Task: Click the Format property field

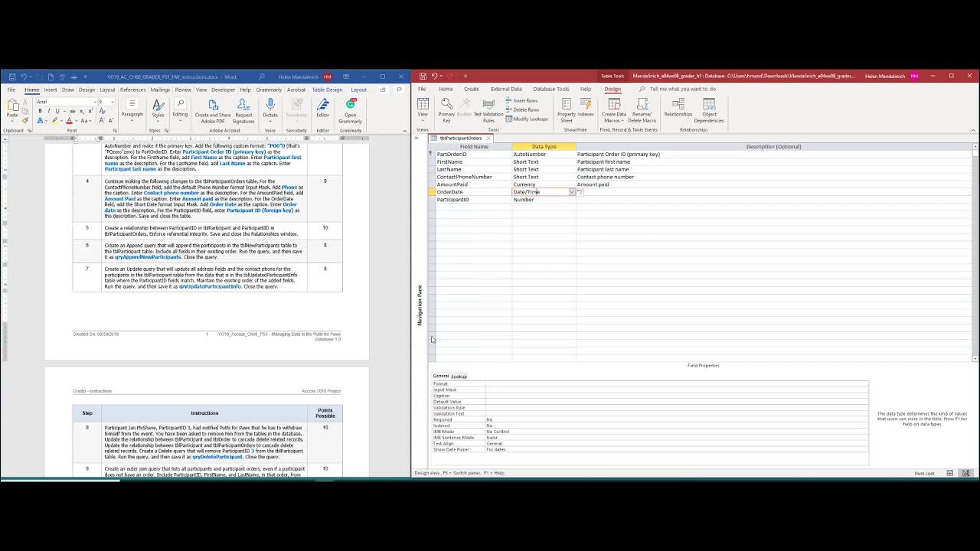Action: tap(677, 383)
